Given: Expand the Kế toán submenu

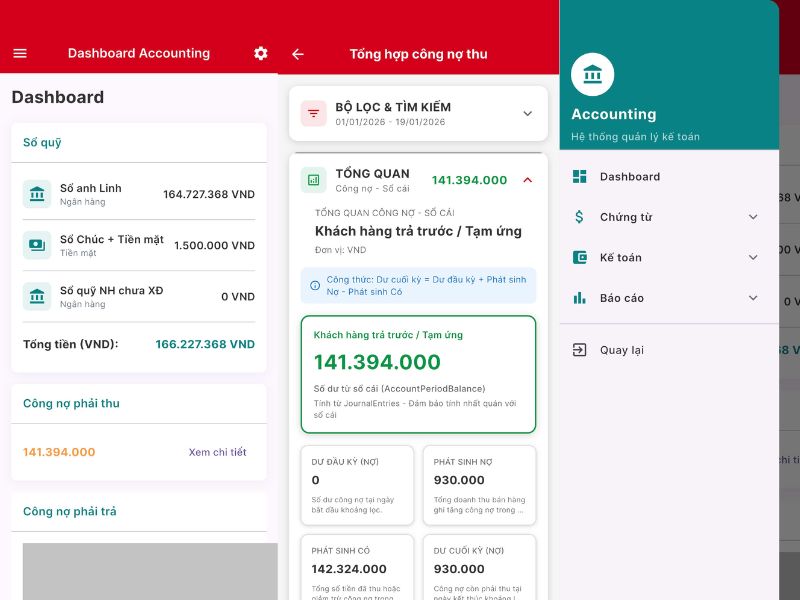Looking at the screenshot, I should click(753, 258).
